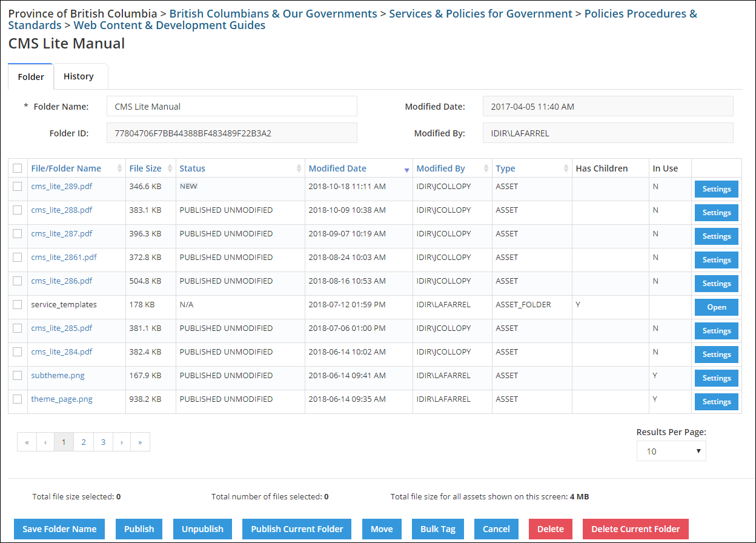Follow the Services & Policies for Government breadcrumb
The image size is (756, 543).
click(x=481, y=13)
